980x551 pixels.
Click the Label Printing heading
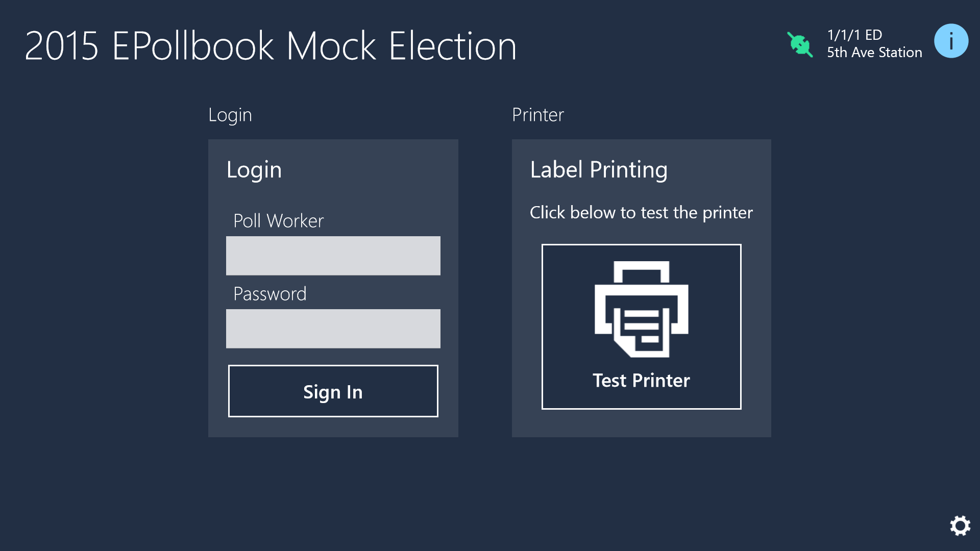599,170
